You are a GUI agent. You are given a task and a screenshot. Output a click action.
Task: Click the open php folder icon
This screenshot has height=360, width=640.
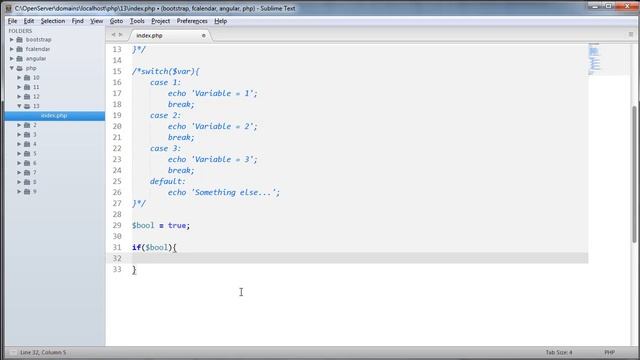point(20,68)
